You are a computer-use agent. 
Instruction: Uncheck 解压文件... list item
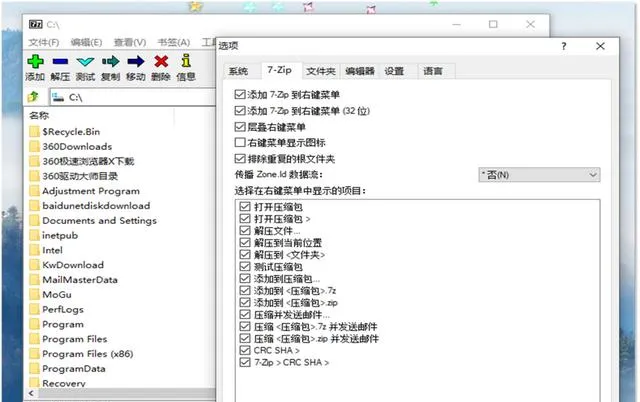(x=245, y=231)
